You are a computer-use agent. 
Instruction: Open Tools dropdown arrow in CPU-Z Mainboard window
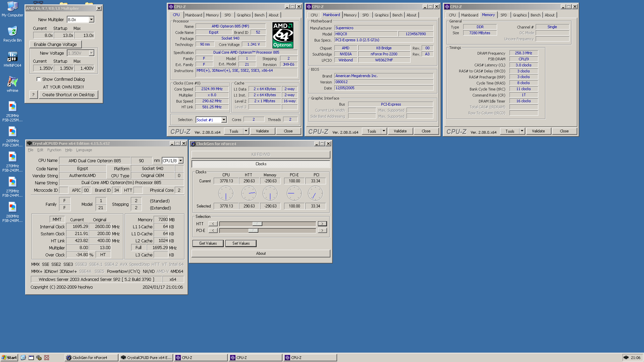coord(384,131)
